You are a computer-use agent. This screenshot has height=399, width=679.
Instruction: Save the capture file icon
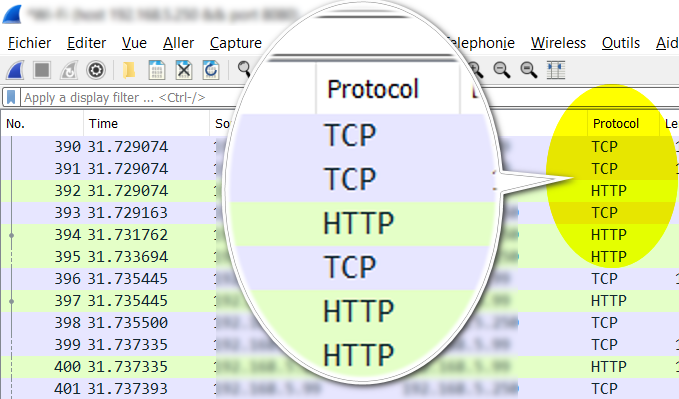click(157, 70)
